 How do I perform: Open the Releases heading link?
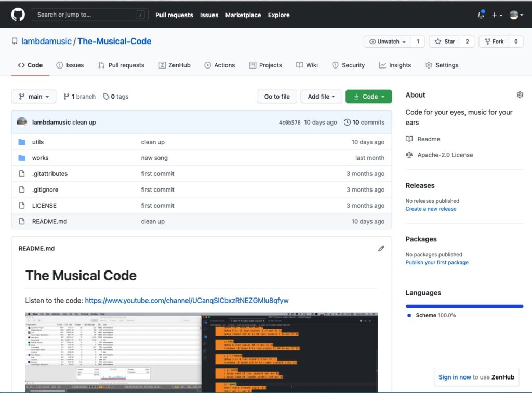[x=420, y=185]
